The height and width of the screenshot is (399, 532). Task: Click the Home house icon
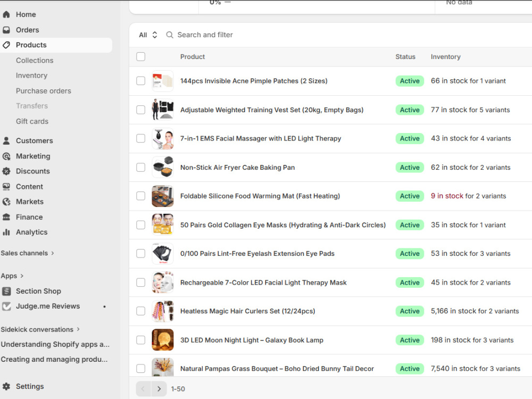(x=6, y=14)
